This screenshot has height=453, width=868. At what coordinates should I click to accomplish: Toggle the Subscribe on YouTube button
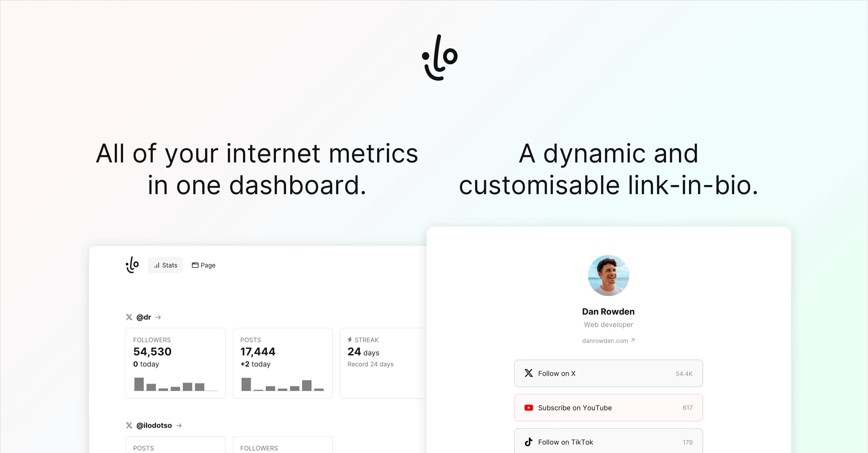click(609, 407)
